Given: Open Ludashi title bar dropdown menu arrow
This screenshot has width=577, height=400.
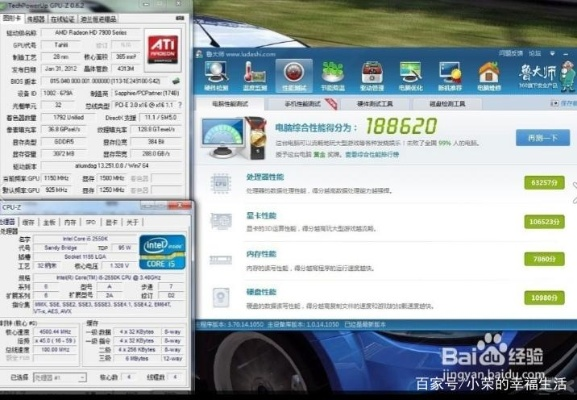Looking at the screenshot, I should tap(552, 54).
